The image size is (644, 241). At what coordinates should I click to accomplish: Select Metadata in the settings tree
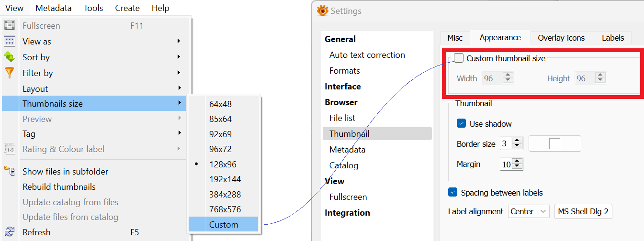tap(347, 150)
